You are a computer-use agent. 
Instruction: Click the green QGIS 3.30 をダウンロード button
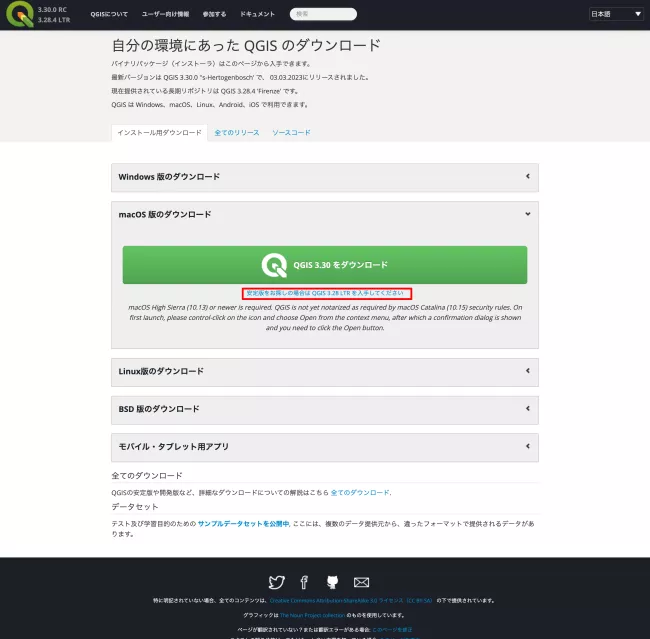[x=325, y=265]
